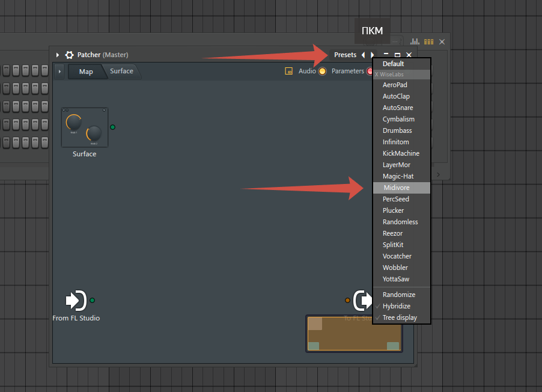Adjust Knob 1 on the Surface module
Image resolution: width=542 pixels, height=392 pixels.
(x=74, y=122)
